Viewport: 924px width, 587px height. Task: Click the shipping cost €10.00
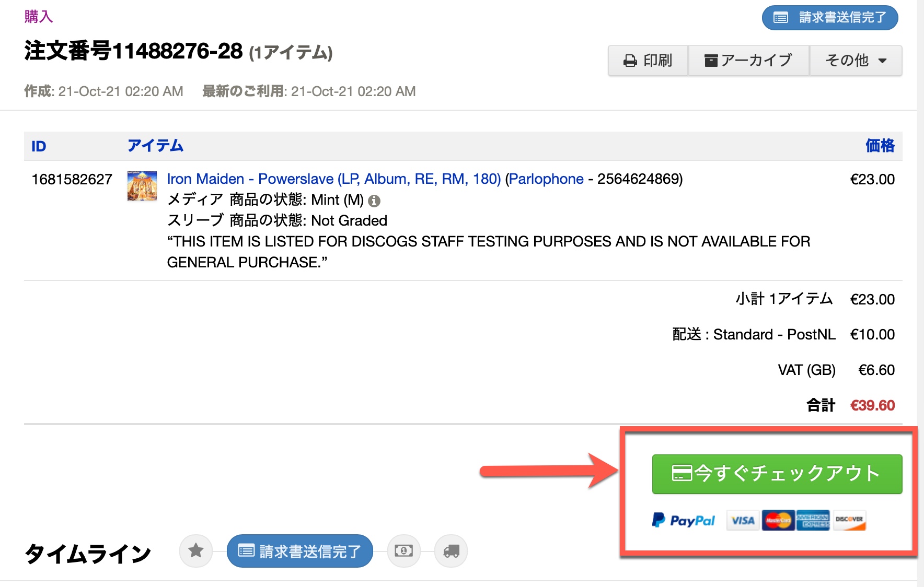pyautogui.click(x=872, y=334)
